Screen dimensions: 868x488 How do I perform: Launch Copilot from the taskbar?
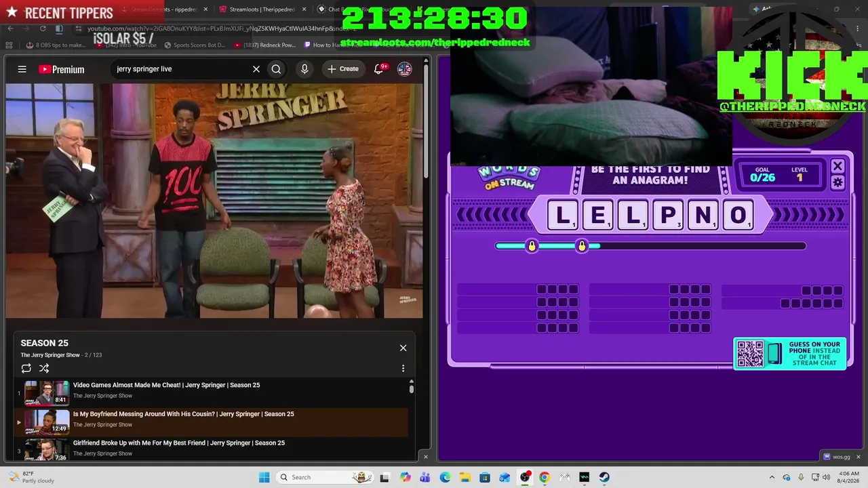[406, 477]
